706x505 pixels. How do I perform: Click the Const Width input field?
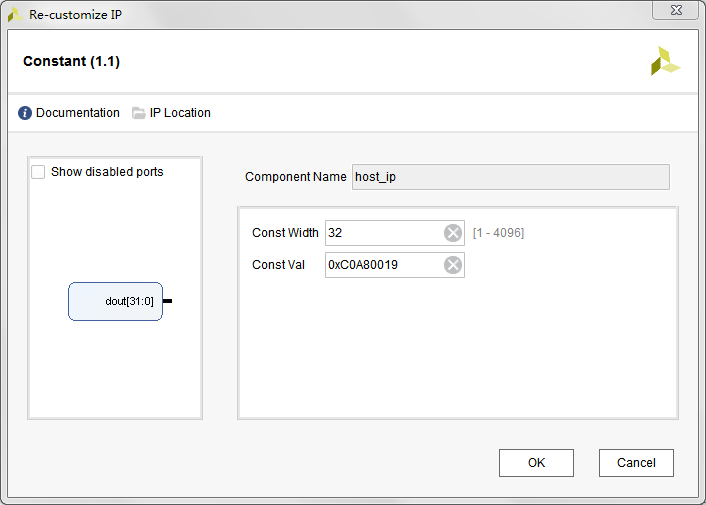coord(383,233)
